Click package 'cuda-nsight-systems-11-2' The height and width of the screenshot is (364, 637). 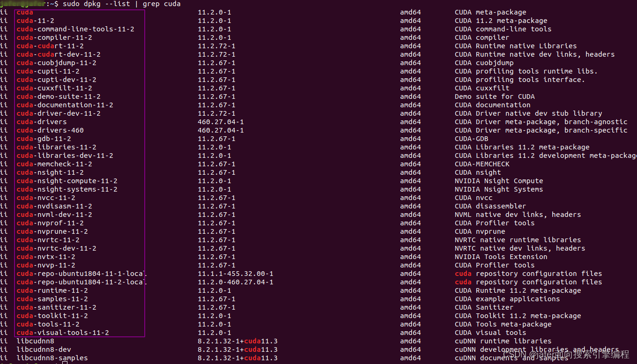click(x=67, y=189)
